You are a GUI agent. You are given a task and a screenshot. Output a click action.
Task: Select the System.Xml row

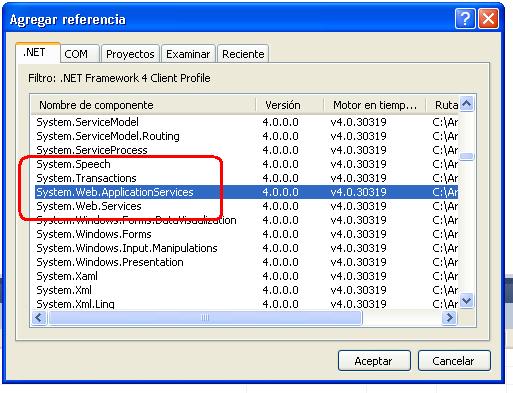tap(246, 290)
